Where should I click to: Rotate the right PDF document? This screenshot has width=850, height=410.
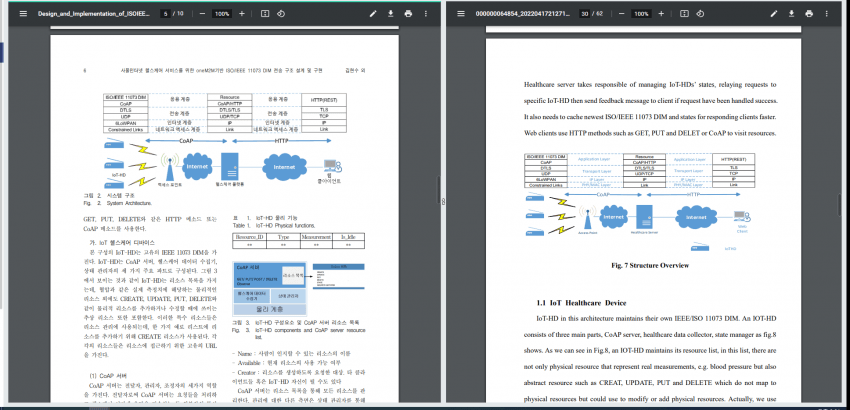coord(700,14)
